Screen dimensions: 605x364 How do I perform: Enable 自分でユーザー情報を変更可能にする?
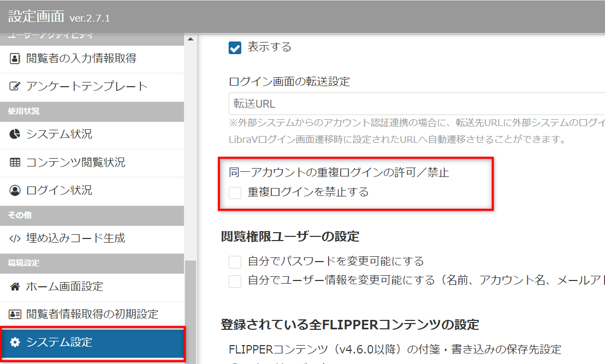coord(234,281)
